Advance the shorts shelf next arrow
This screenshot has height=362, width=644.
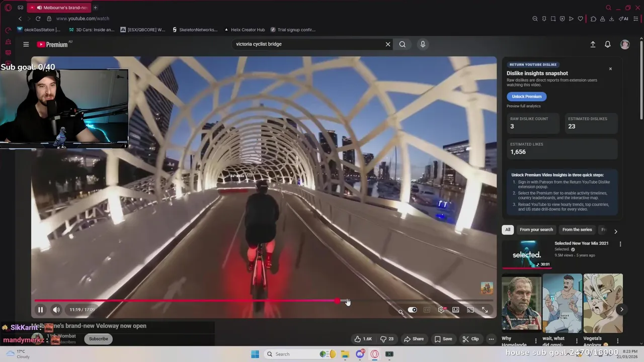tap(621, 310)
